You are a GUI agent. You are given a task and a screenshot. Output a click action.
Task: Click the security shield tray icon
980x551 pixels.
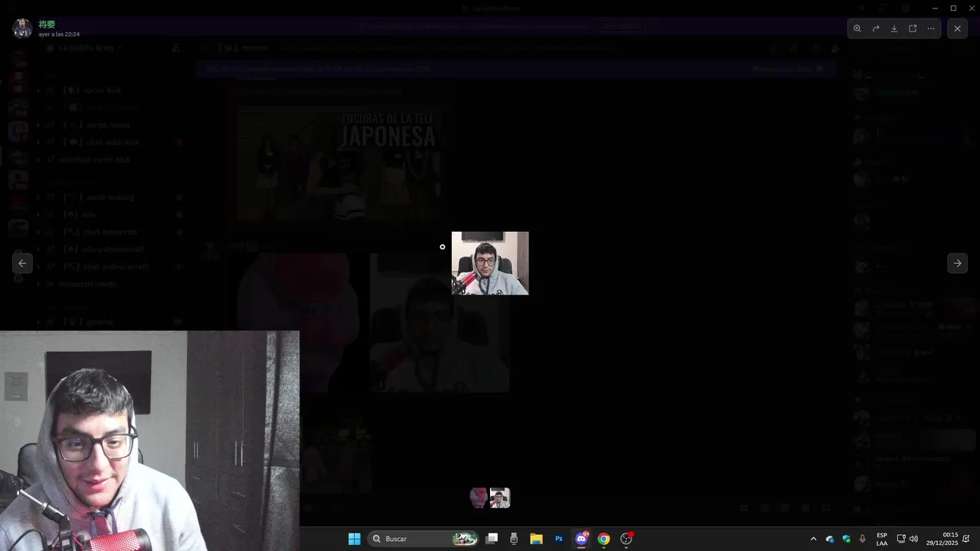pos(847,539)
